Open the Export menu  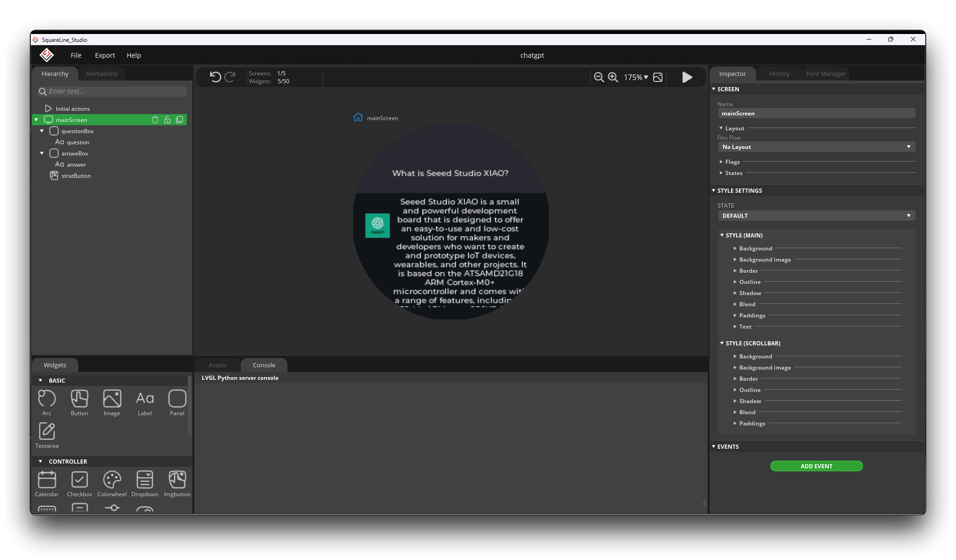(105, 55)
